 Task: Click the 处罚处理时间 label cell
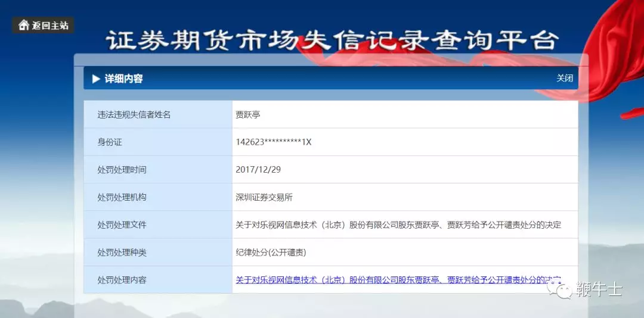click(158, 170)
